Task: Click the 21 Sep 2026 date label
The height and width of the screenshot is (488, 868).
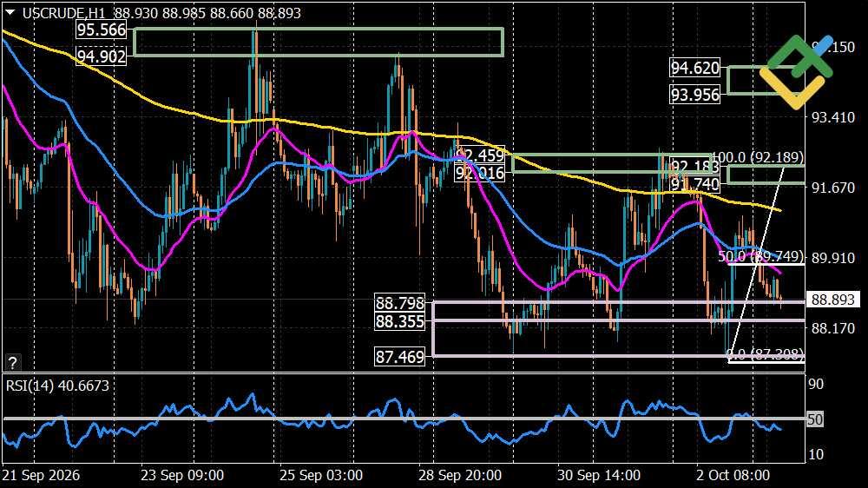Action: tap(41, 475)
